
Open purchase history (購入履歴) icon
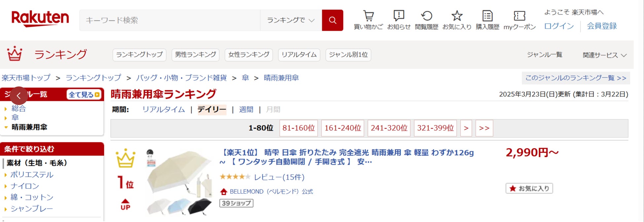[x=487, y=16]
